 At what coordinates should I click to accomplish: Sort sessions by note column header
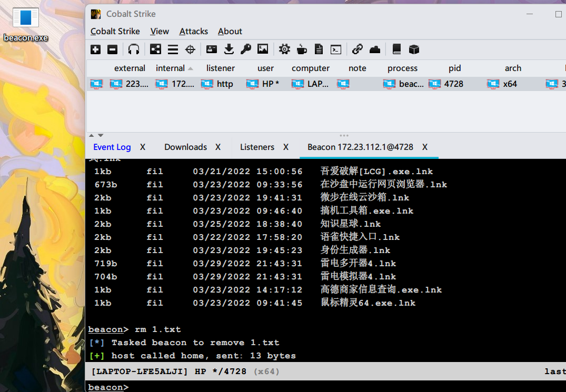pyautogui.click(x=358, y=68)
